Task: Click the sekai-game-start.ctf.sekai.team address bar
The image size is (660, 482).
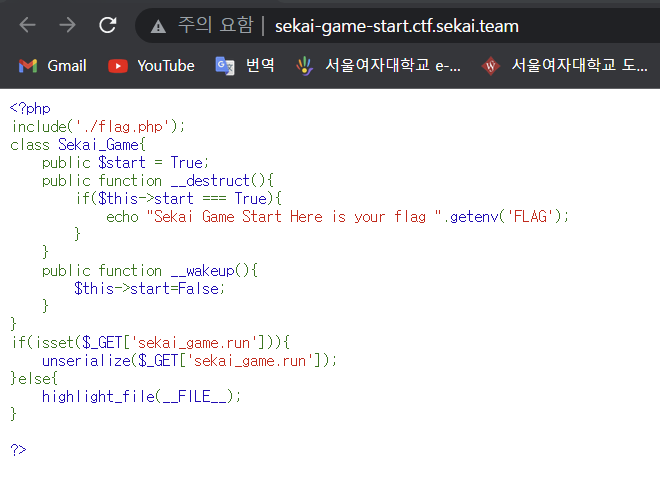Action: [397, 26]
